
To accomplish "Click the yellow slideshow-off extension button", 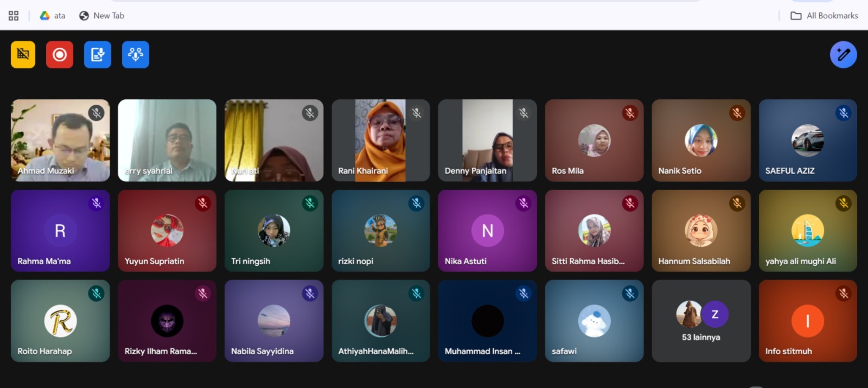I will pyautogui.click(x=23, y=54).
